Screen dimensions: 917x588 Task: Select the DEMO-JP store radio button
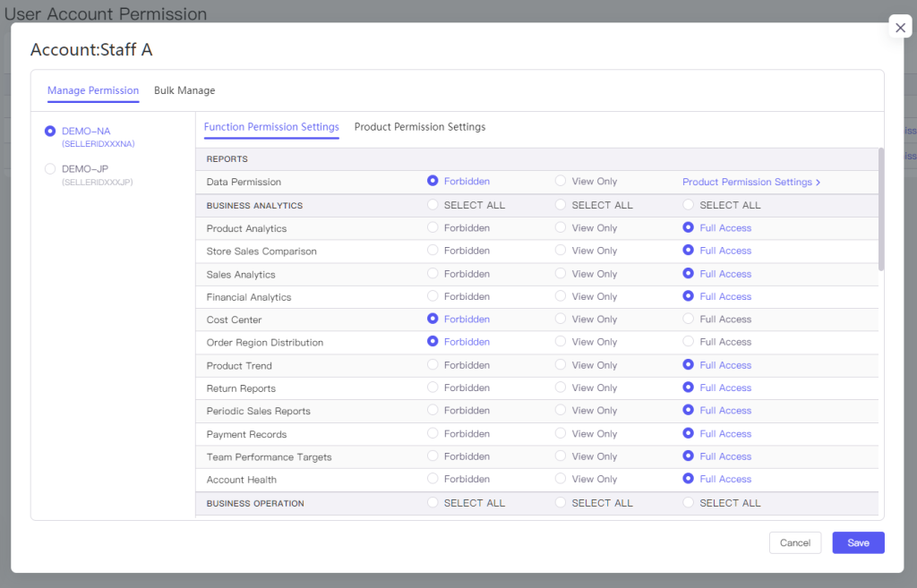50,169
